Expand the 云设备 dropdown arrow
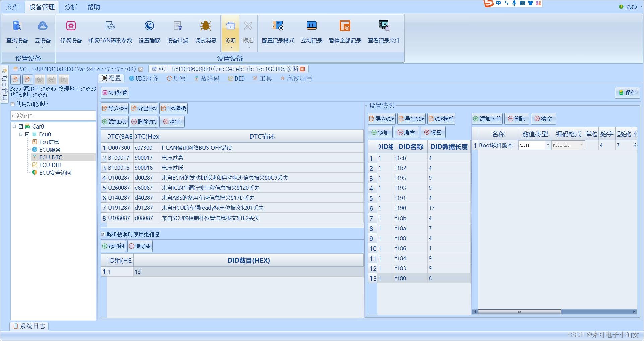This screenshot has height=341, width=644. point(43,48)
